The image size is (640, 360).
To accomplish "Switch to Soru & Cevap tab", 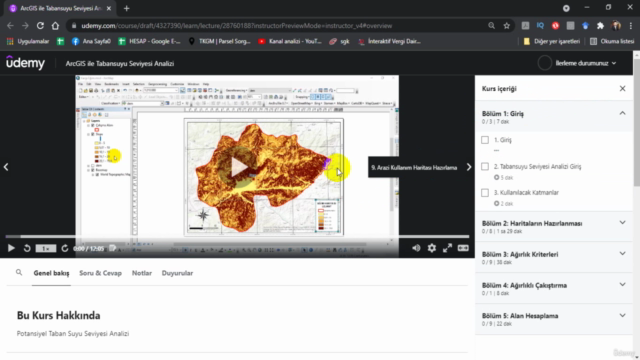I will [x=100, y=273].
